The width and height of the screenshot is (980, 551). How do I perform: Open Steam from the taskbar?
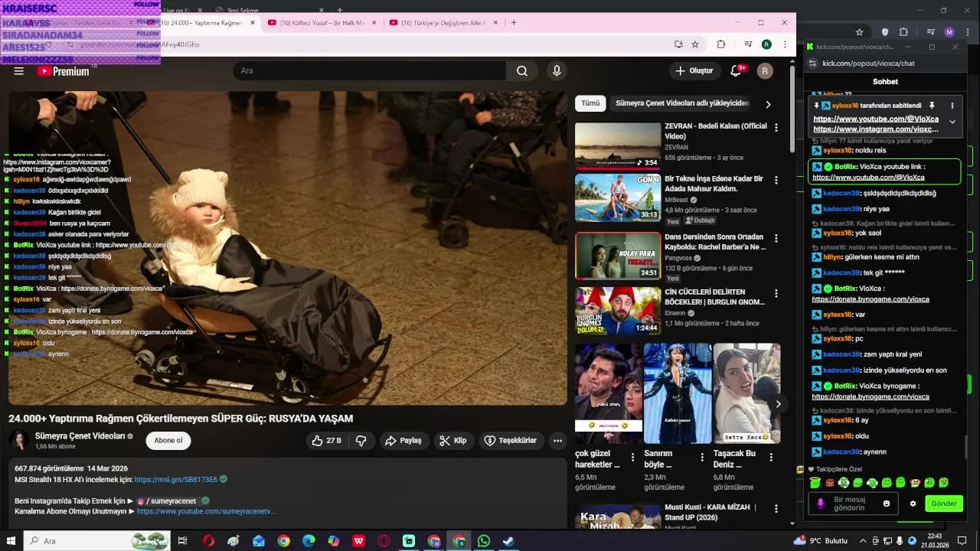[508, 541]
